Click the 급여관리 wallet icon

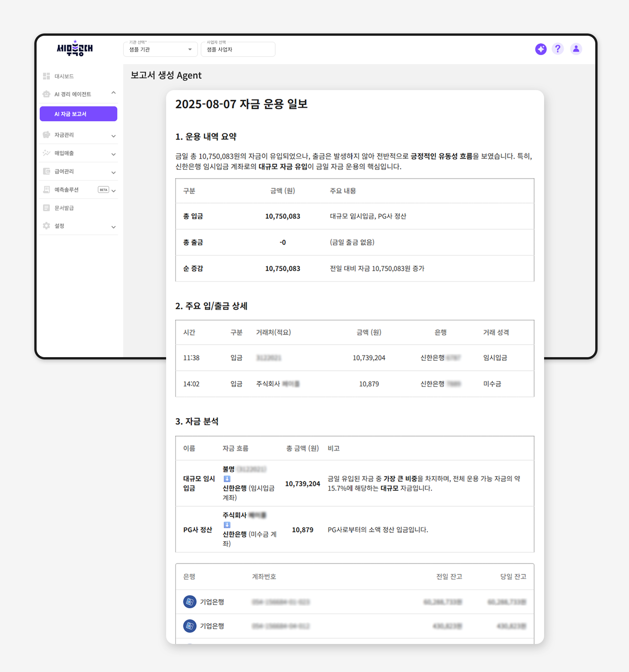tap(46, 171)
